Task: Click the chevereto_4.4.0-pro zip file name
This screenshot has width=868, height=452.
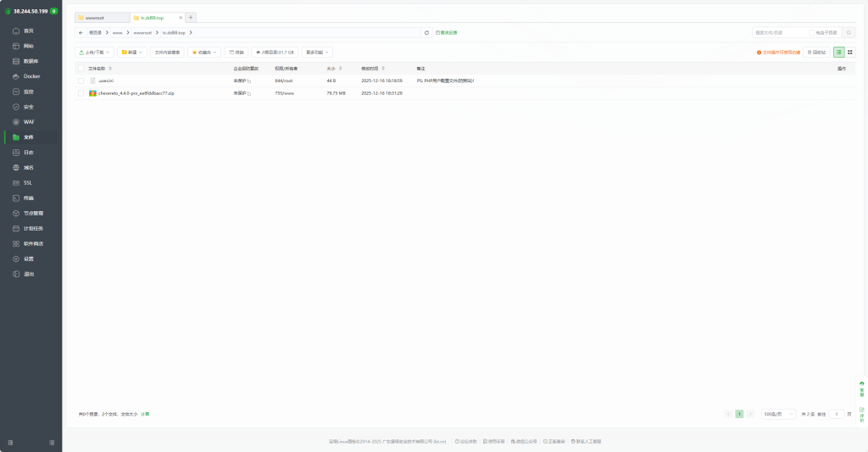Action: point(136,93)
